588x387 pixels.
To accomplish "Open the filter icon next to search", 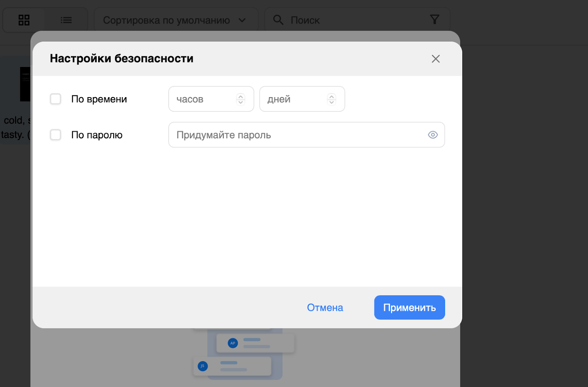I will (x=435, y=19).
